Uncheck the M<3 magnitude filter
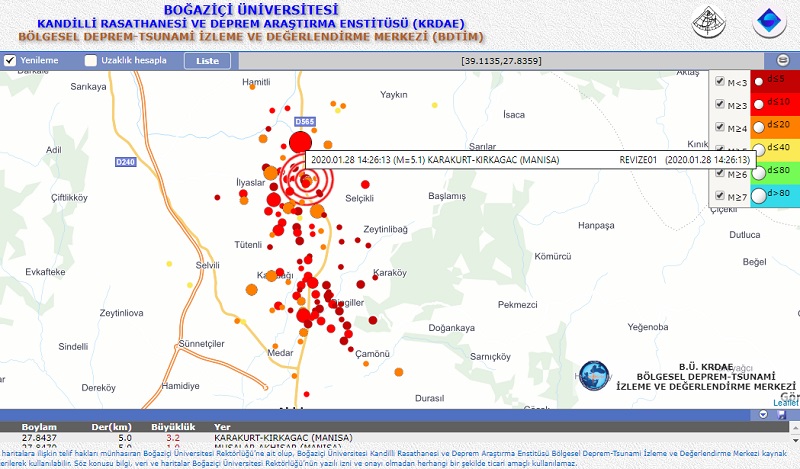Image resolution: width=800 pixels, height=469 pixels. pos(720,81)
